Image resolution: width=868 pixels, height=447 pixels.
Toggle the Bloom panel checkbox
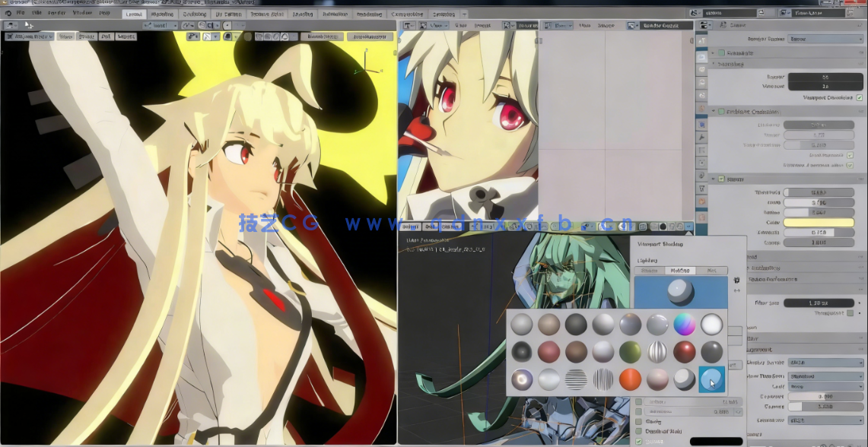722,179
